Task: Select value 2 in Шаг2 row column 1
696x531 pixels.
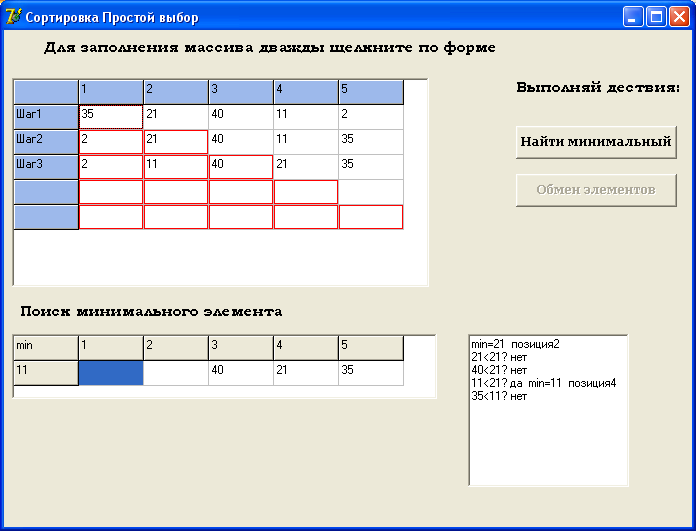Action: point(111,142)
